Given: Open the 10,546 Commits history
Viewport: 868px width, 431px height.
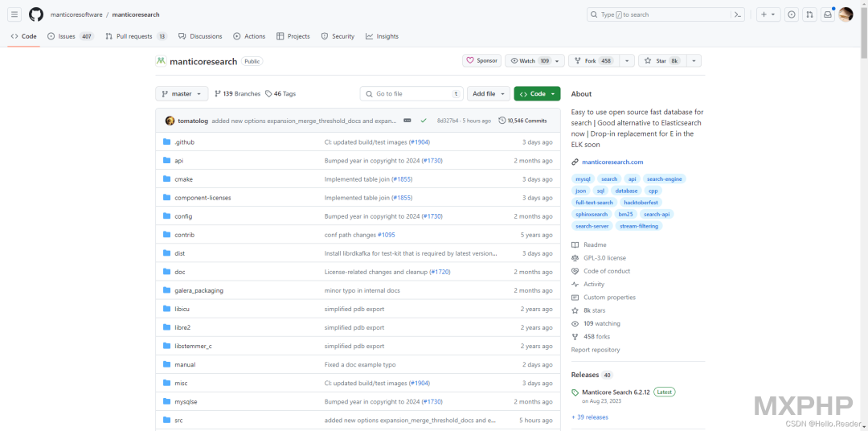Looking at the screenshot, I should (522, 121).
